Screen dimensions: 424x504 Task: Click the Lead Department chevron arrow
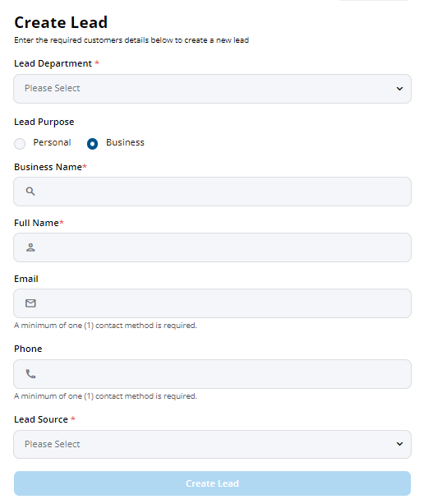point(399,89)
